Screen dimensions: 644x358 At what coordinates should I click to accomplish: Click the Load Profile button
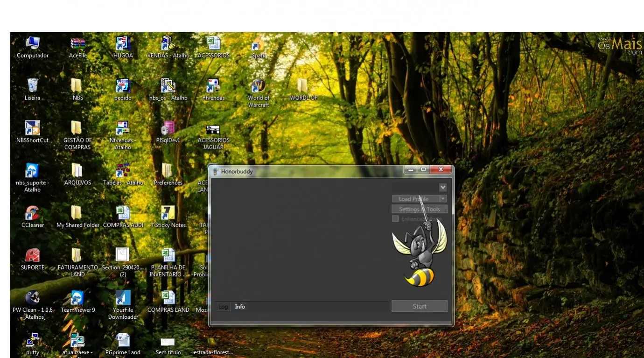pos(415,199)
